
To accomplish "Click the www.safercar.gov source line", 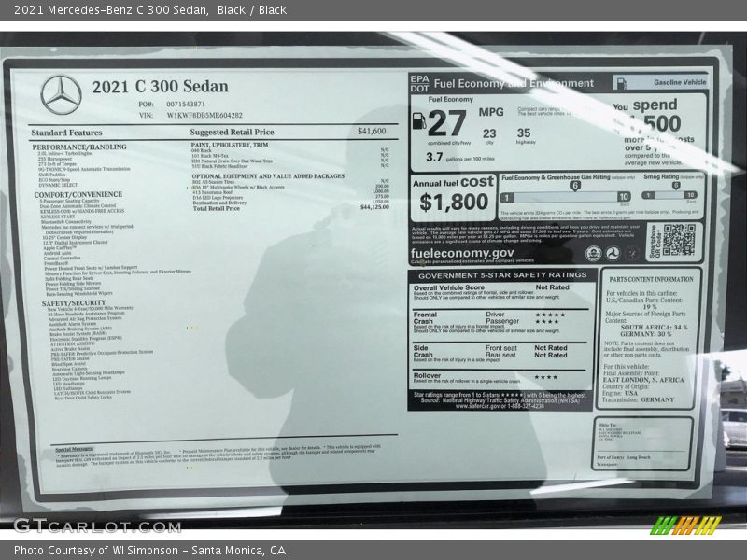I will click(500, 406).
